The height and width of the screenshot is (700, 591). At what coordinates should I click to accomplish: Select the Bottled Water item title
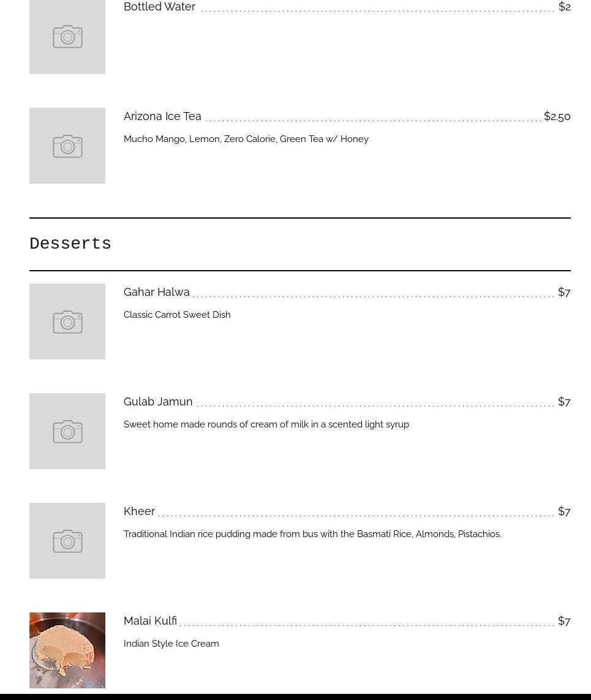(x=159, y=7)
